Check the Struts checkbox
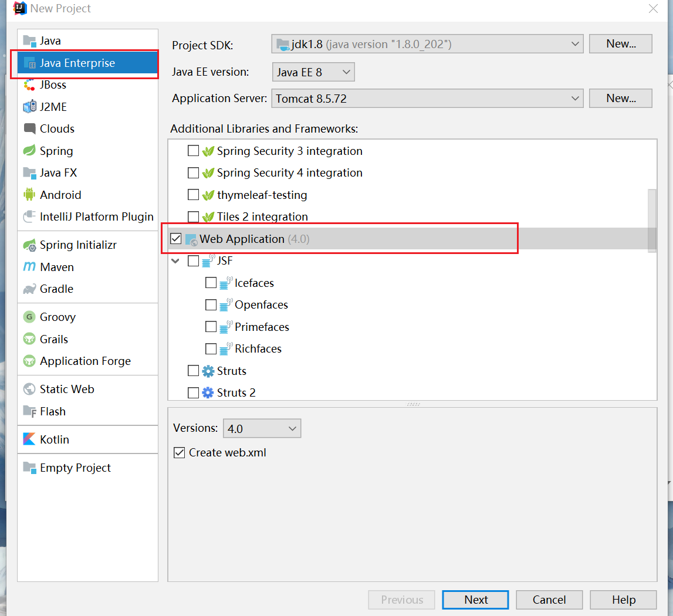Screen dimensions: 673x616 pyautogui.click(x=193, y=371)
